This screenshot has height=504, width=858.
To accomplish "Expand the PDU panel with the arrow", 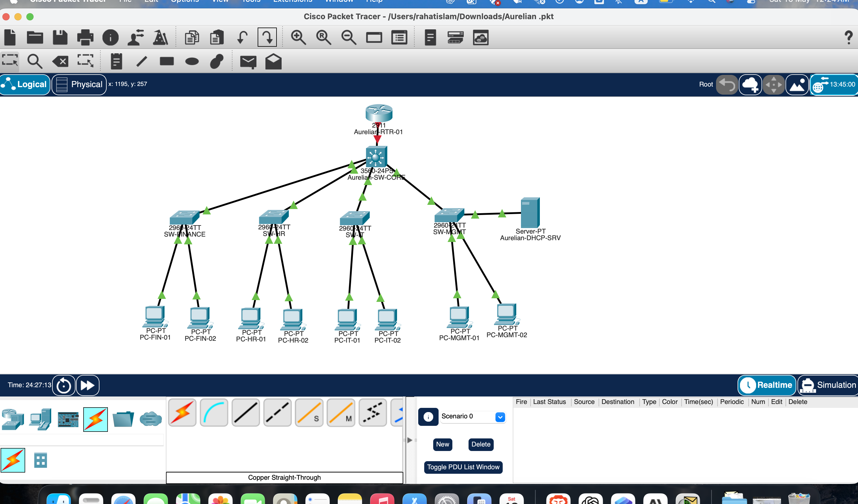I will pos(410,440).
